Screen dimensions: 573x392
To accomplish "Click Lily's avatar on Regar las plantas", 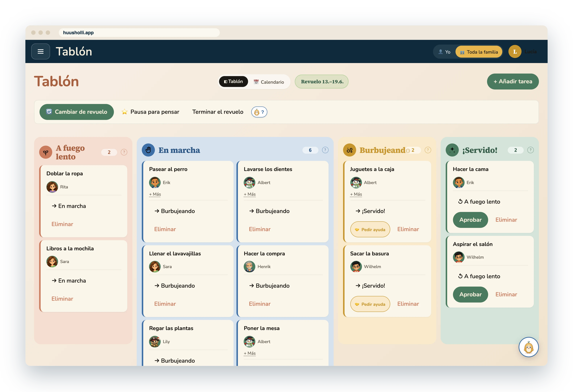I will pyautogui.click(x=155, y=341).
